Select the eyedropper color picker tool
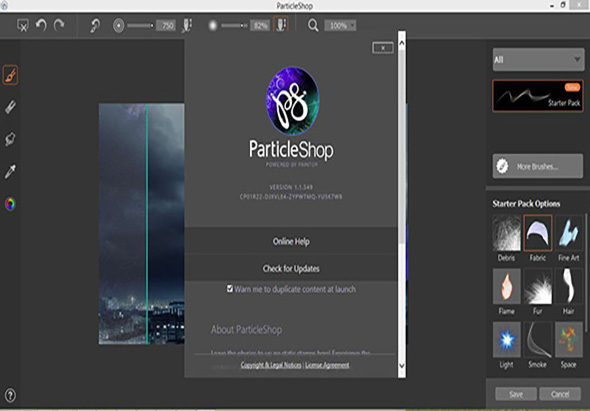Viewport: 590px width, 411px height. tap(11, 171)
